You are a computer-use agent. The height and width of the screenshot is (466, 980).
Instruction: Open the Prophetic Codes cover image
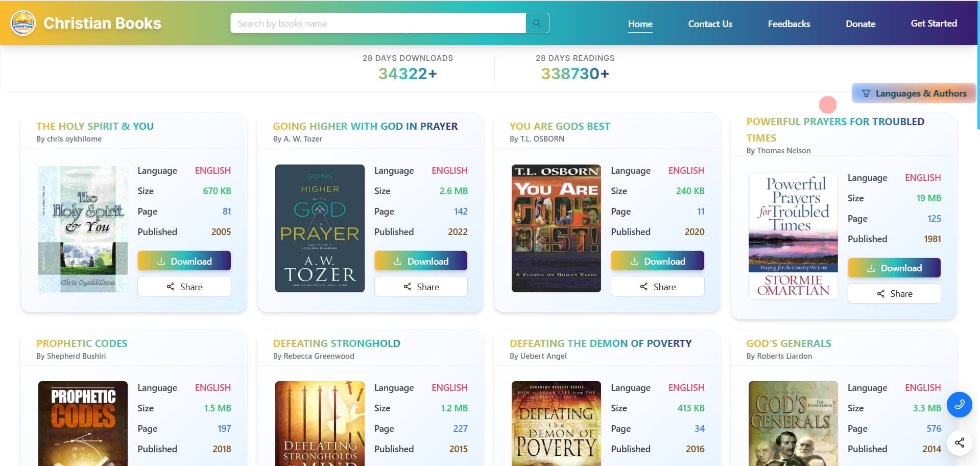83,424
